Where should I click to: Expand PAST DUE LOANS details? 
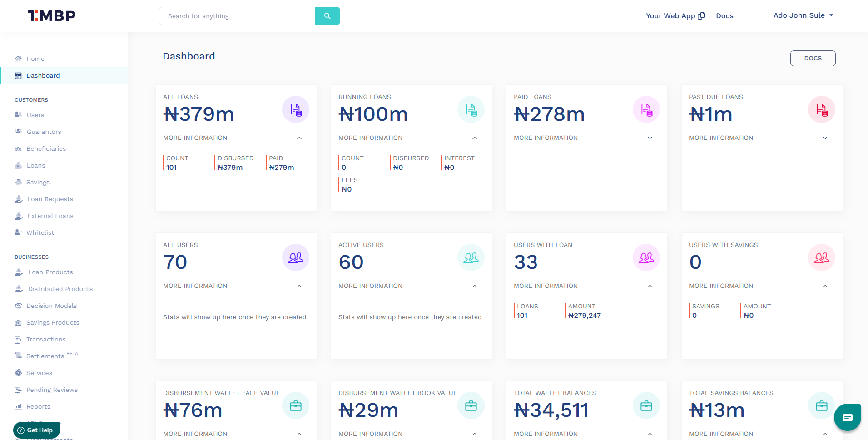point(824,138)
